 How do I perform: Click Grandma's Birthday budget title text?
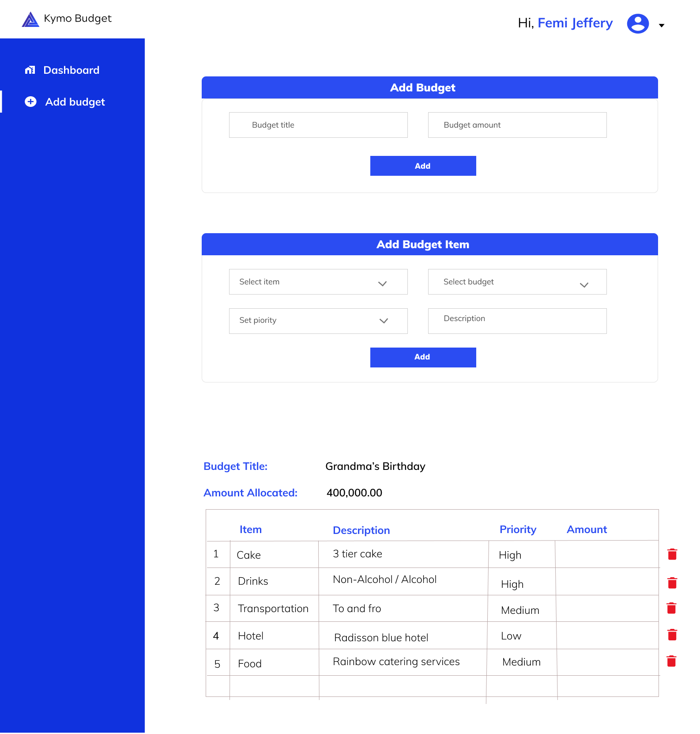point(375,466)
